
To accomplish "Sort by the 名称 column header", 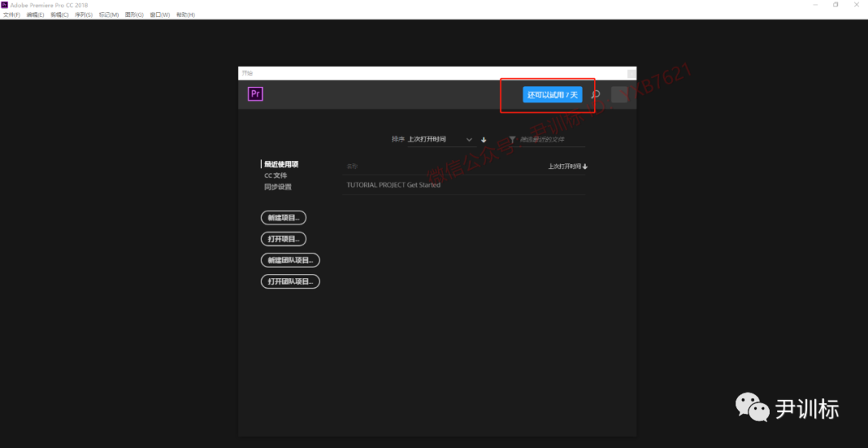I will (x=352, y=166).
